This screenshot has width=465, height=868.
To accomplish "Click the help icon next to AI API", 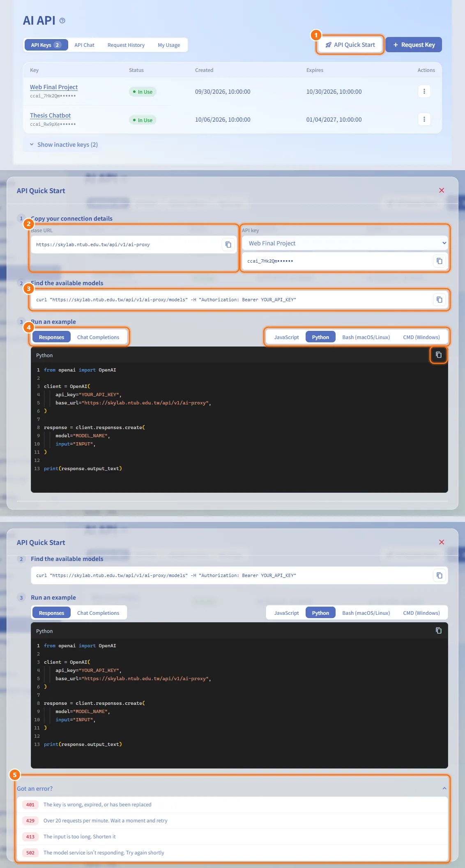I will click(x=62, y=21).
